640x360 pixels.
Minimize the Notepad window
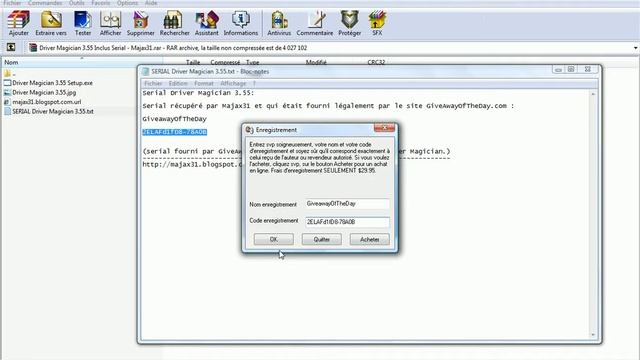[x=558, y=69]
